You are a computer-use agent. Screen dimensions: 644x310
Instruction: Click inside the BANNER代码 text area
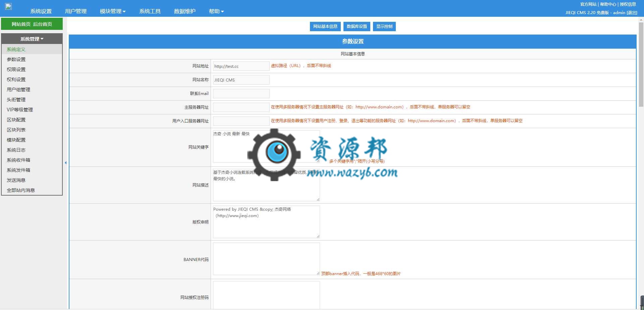pyautogui.click(x=266, y=259)
